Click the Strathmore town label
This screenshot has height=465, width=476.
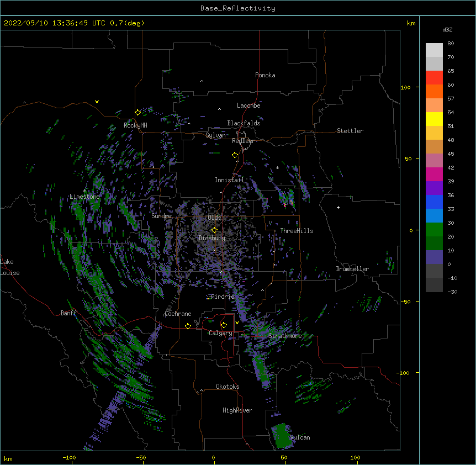coord(285,336)
